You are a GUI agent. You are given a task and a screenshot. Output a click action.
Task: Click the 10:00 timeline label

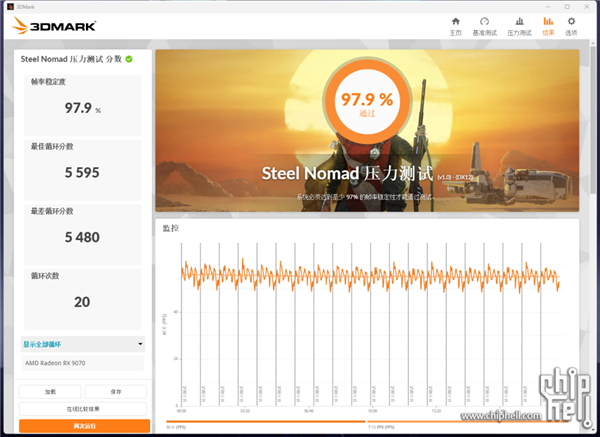[x=372, y=411]
